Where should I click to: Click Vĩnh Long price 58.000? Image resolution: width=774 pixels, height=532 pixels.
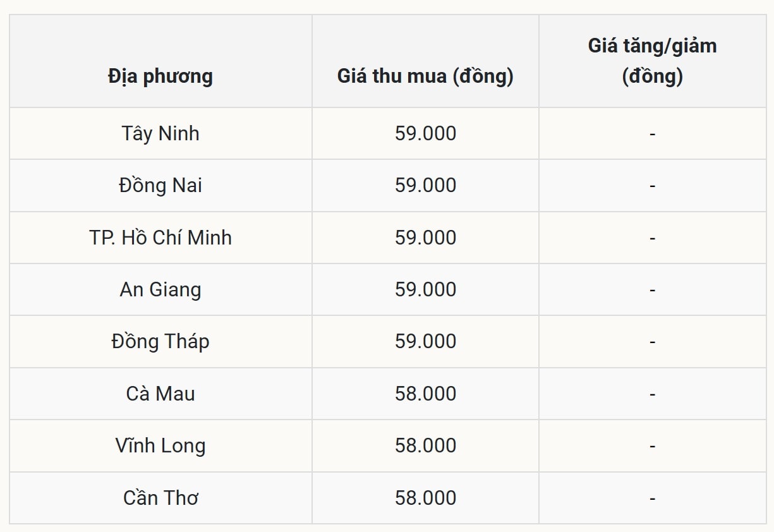[425, 445]
